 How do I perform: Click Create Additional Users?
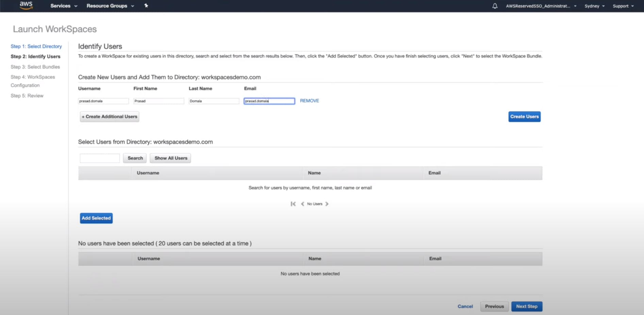[x=109, y=116]
